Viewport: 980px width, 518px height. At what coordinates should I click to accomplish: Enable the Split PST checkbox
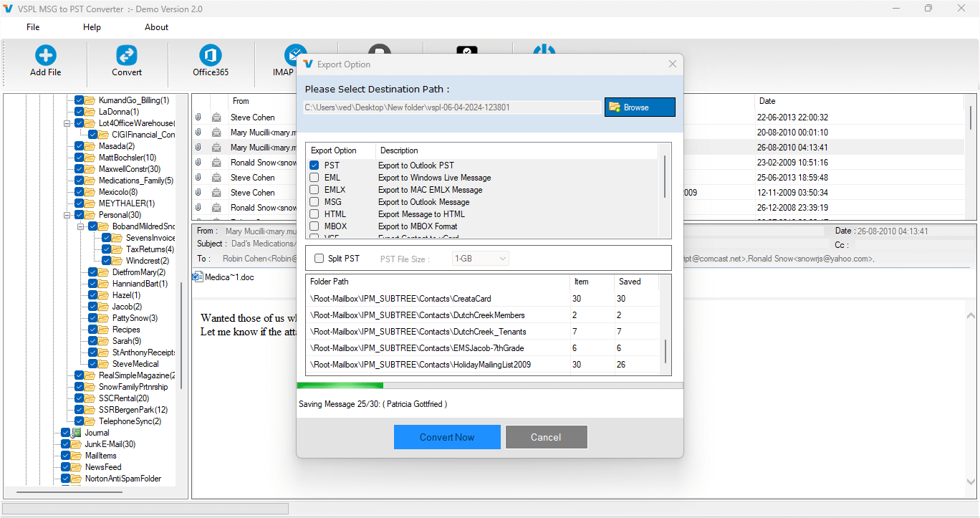point(320,259)
